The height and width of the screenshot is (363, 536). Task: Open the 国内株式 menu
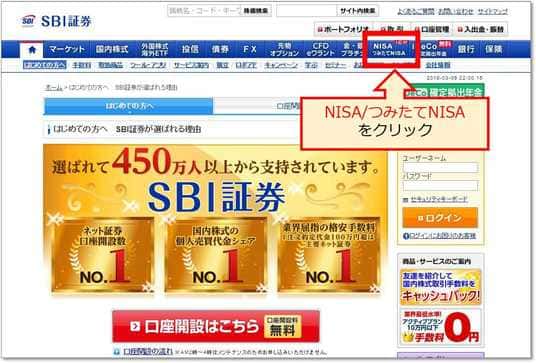coord(112,49)
